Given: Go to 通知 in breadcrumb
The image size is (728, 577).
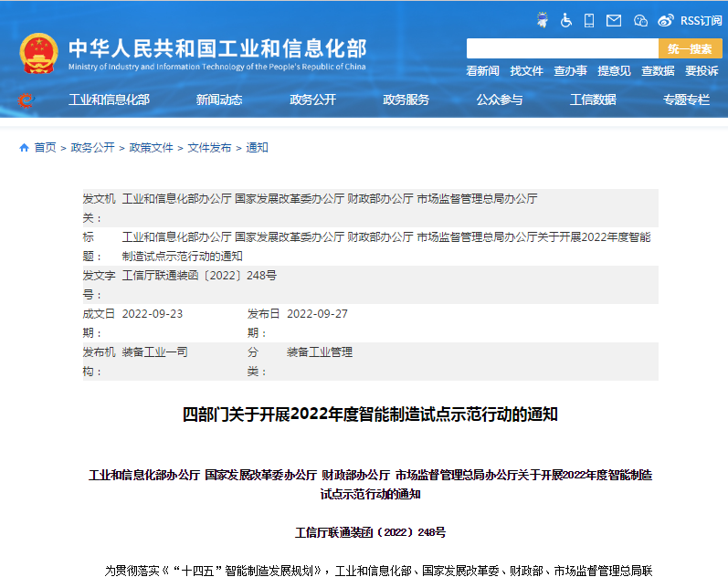Looking at the screenshot, I should (257, 148).
